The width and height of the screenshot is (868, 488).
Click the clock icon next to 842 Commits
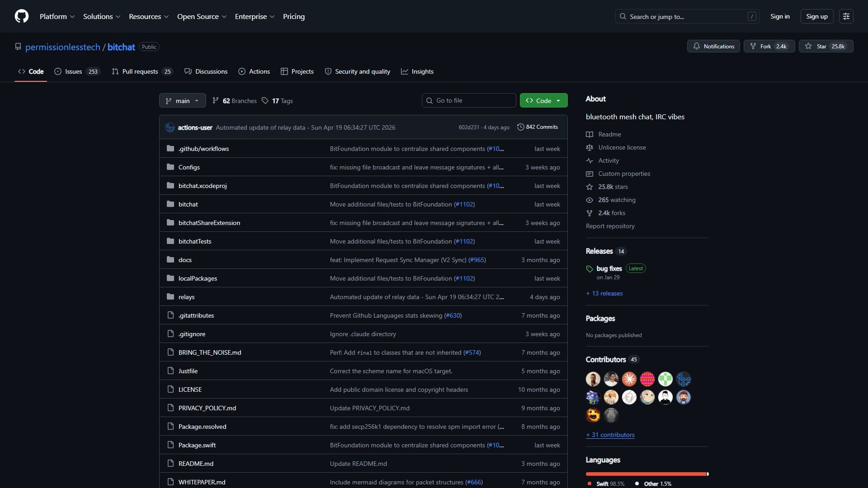[x=520, y=127]
